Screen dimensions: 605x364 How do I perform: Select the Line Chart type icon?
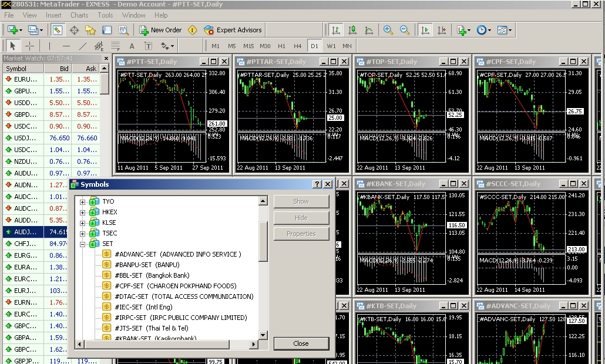point(369,30)
